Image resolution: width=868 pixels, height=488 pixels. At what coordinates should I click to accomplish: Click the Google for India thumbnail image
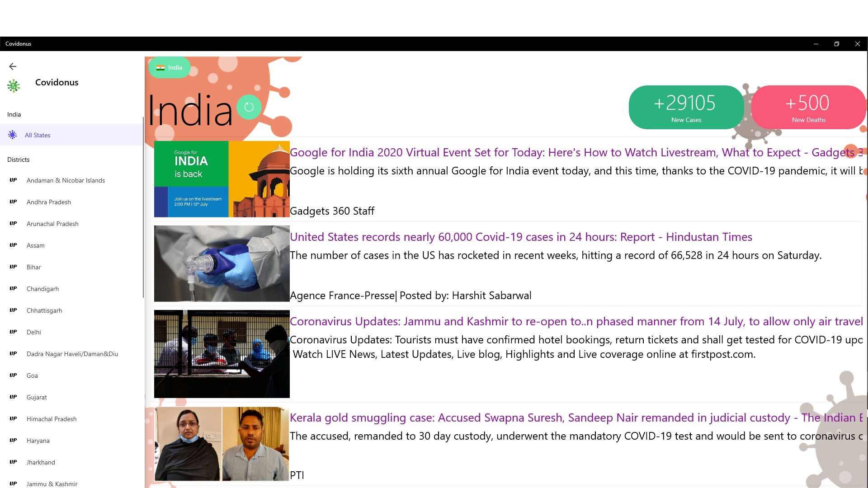point(222,179)
